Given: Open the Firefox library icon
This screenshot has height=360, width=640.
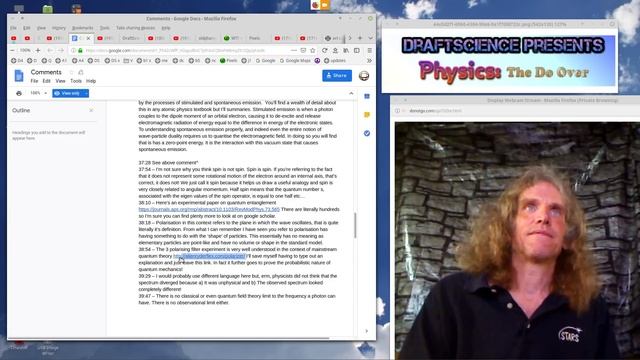Looking at the screenshot, I should click(346, 50).
